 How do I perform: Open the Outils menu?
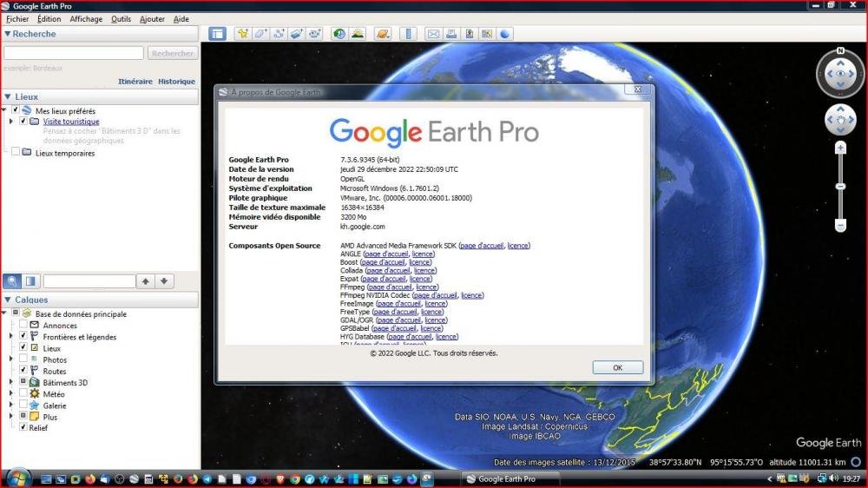pos(121,19)
